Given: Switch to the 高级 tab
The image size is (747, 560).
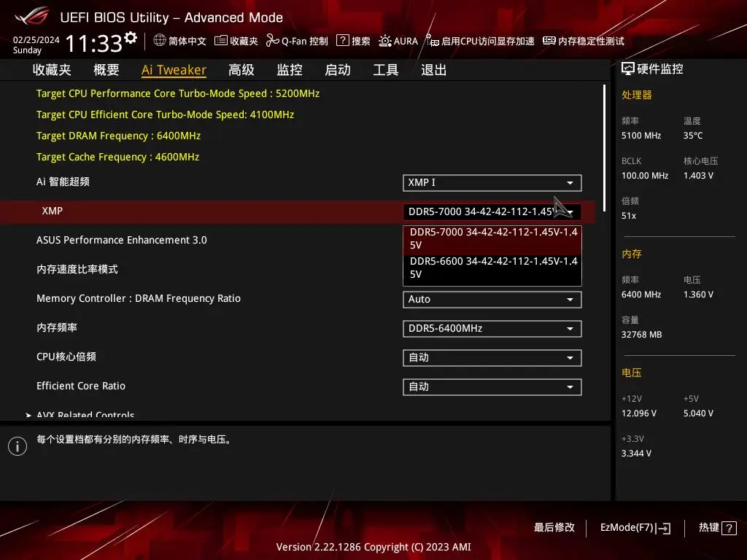Looking at the screenshot, I should click(x=241, y=70).
